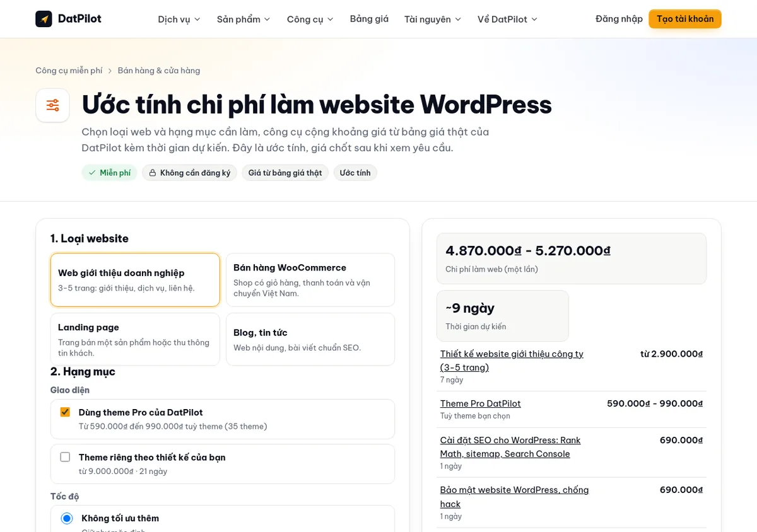Image resolution: width=757 pixels, height=532 pixels.
Task: Click the ~9 ngày estimated time value
Action: point(470,308)
